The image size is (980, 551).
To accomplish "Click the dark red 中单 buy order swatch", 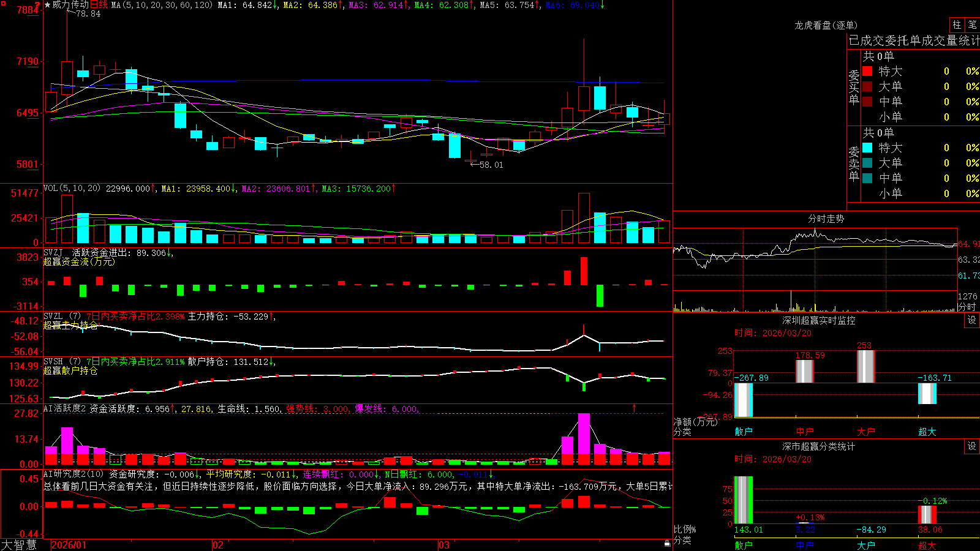I will tap(867, 101).
